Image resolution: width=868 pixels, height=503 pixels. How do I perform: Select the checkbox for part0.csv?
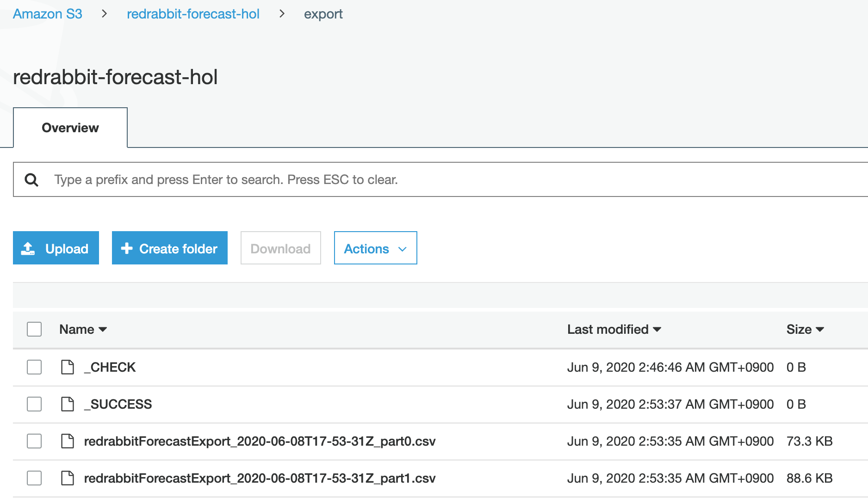click(34, 441)
